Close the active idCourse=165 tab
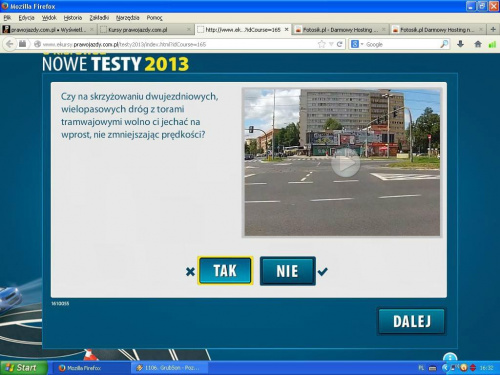 point(286,30)
